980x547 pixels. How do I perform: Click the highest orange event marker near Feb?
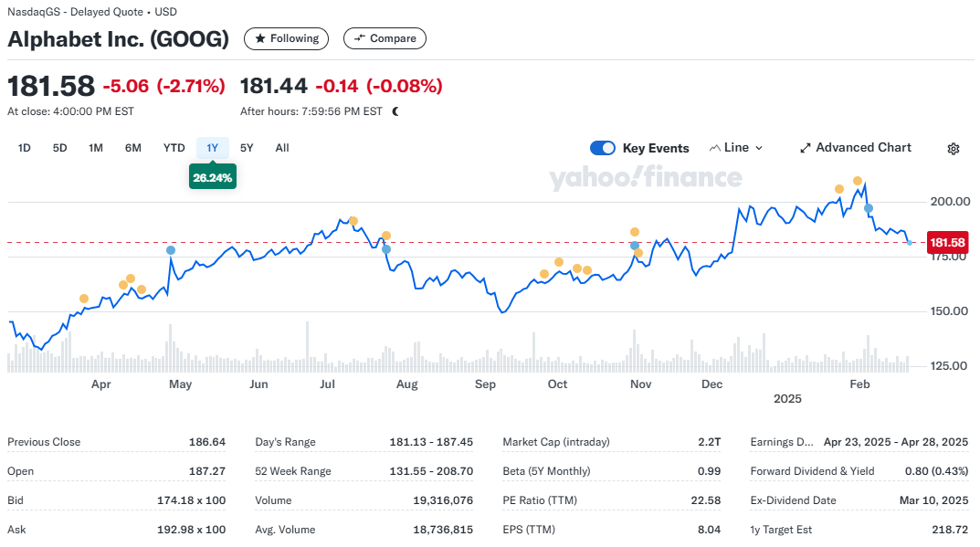pyautogui.click(x=858, y=181)
